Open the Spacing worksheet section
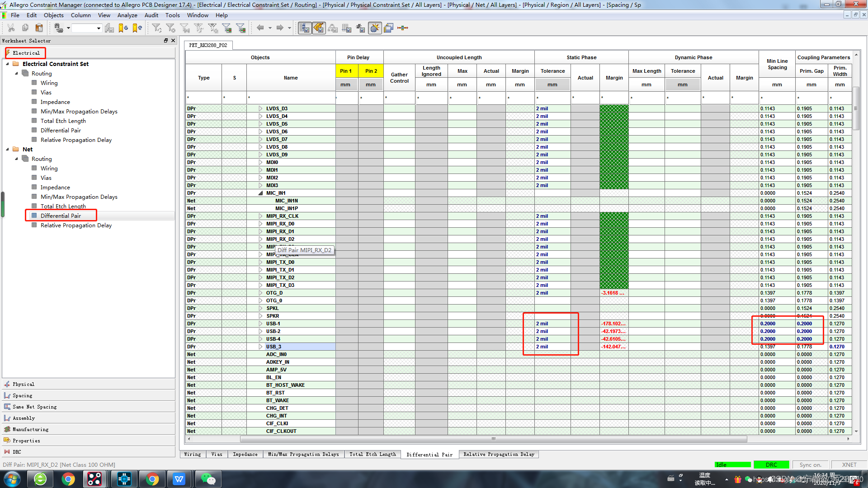This screenshot has width=868, height=488. tap(22, 395)
